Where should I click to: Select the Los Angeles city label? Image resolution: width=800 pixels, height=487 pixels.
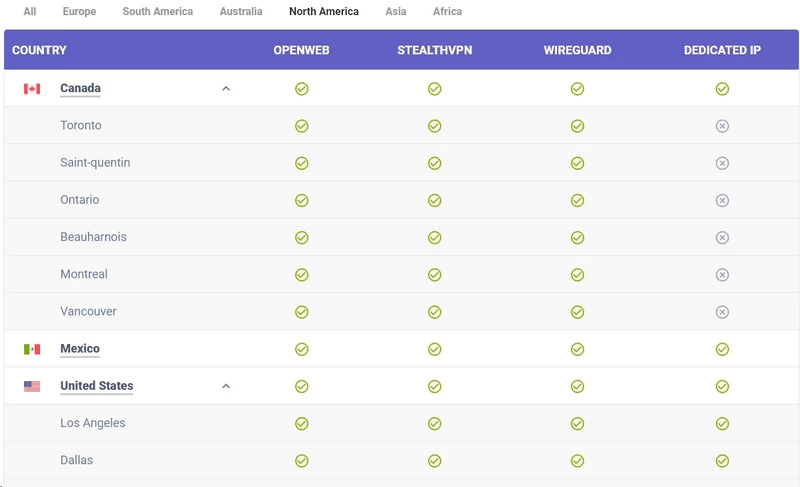[92, 423]
